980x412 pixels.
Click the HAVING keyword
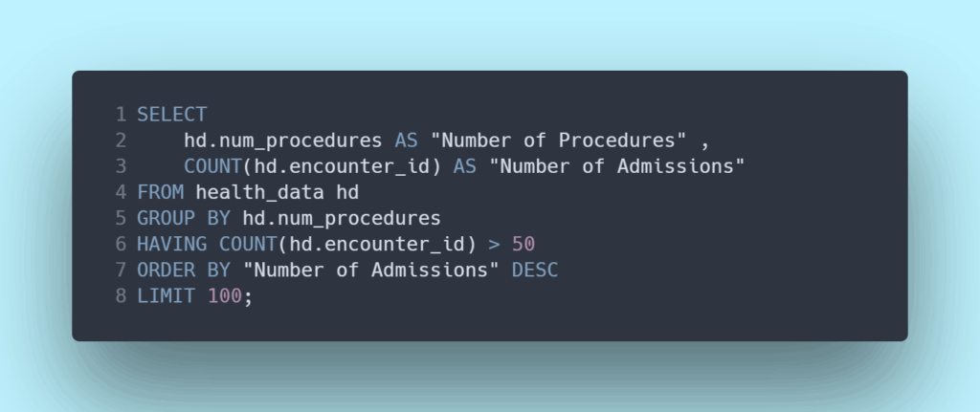click(x=171, y=244)
